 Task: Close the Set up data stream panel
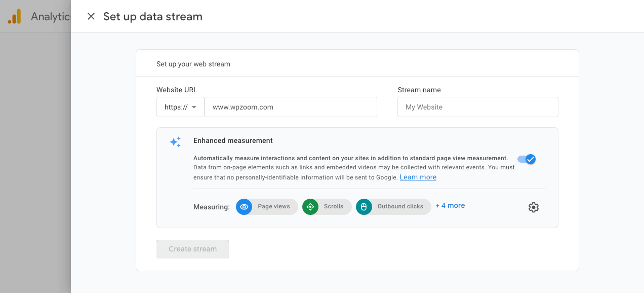point(91,16)
